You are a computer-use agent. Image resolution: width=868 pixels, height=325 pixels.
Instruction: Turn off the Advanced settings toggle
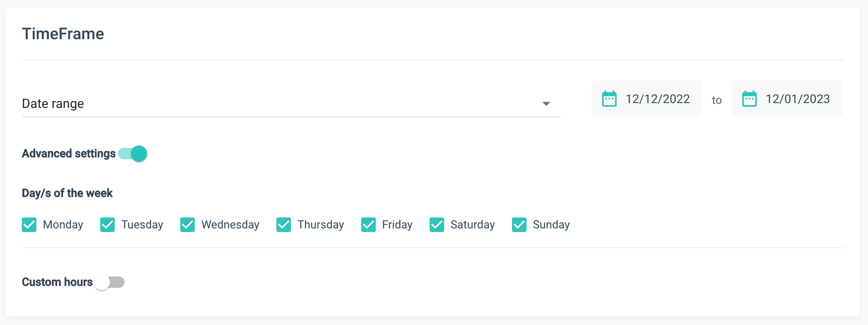(x=133, y=154)
